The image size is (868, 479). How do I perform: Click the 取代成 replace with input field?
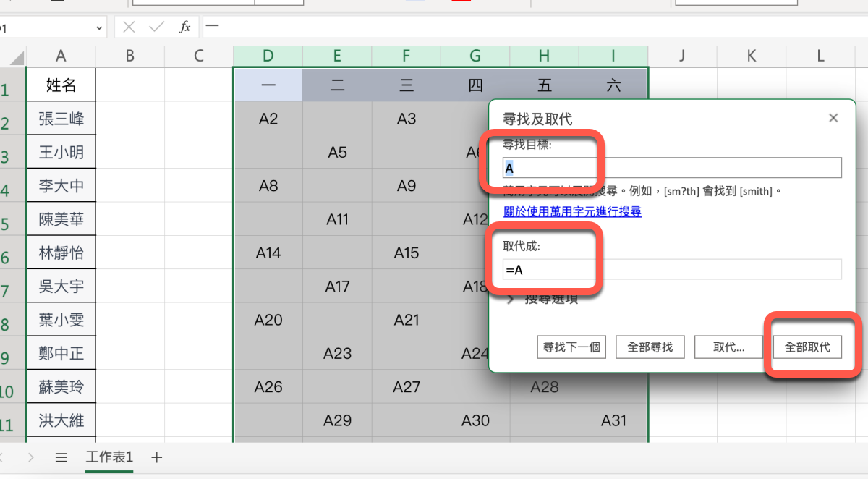tap(673, 270)
